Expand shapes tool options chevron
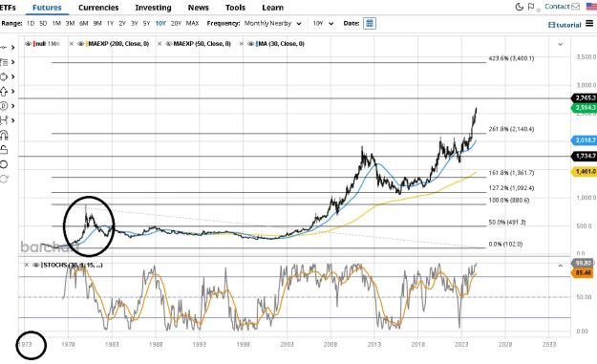The image size is (597, 364). pyautogui.click(x=13, y=76)
